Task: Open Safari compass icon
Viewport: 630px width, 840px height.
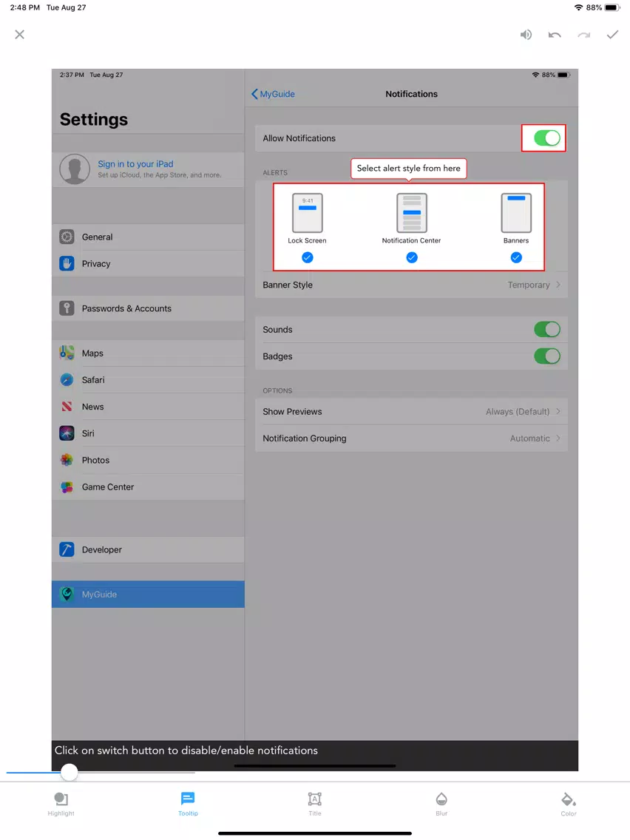Action: click(x=67, y=380)
